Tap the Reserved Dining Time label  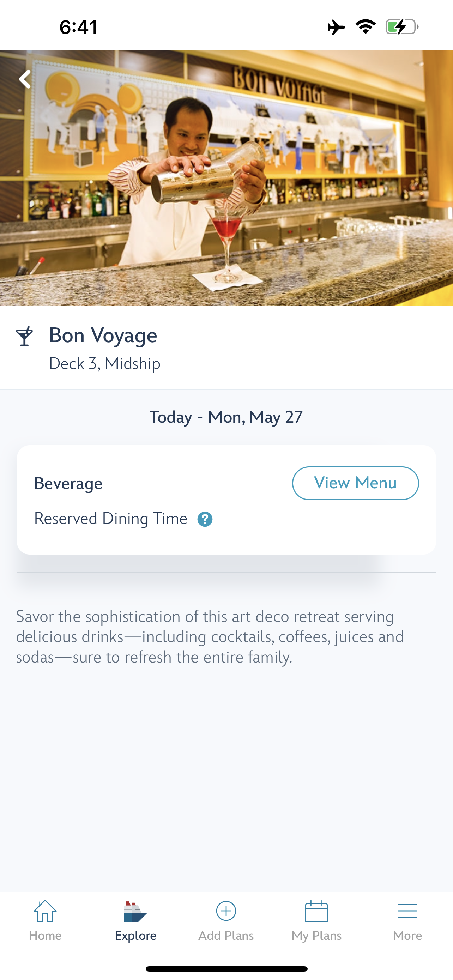pyautogui.click(x=111, y=519)
